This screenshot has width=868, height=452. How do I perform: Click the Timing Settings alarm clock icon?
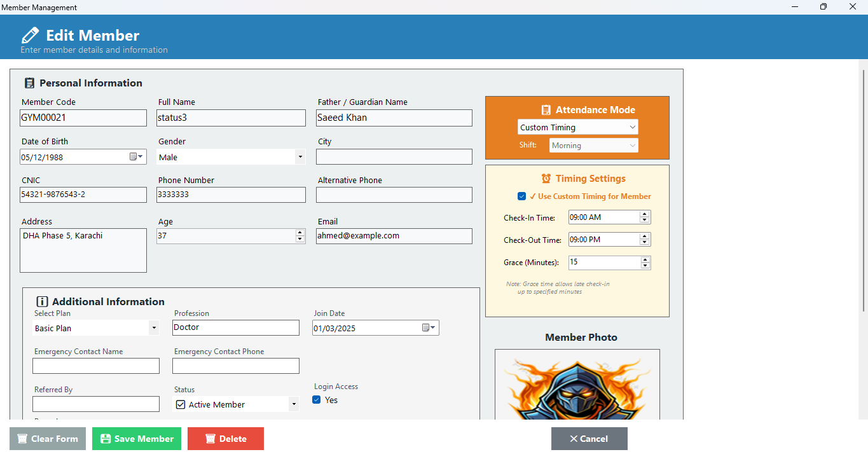coord(546,179)
